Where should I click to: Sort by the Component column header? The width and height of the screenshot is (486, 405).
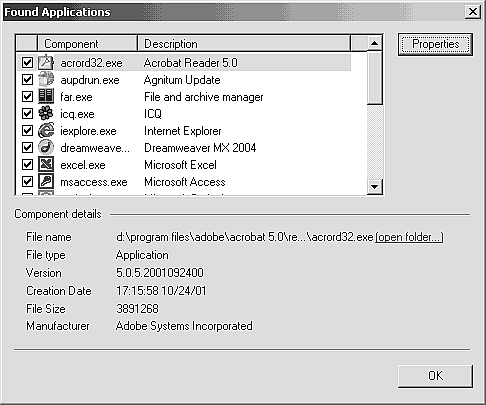coord(87,44)
